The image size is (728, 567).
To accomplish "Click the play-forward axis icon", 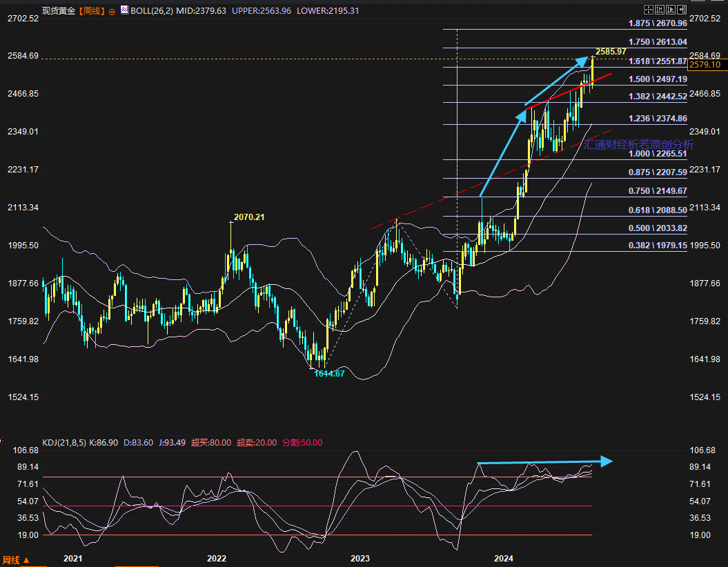I will [671, 10].
